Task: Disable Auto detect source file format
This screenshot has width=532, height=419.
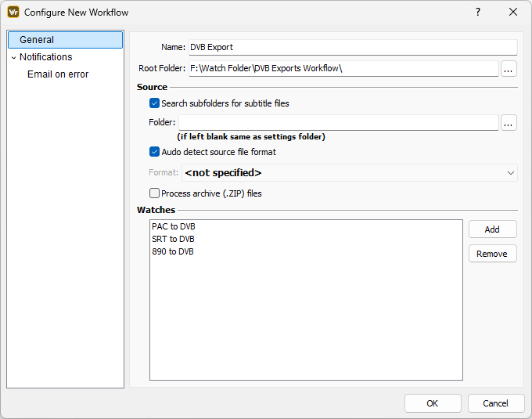Action: tap(154, 152)
